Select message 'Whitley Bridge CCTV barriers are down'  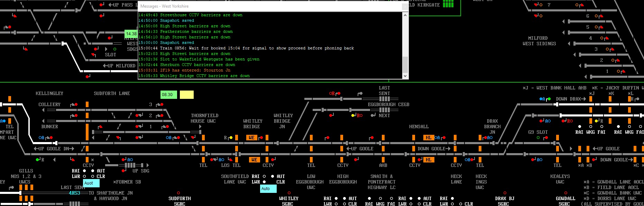click(x=194, y=76)
